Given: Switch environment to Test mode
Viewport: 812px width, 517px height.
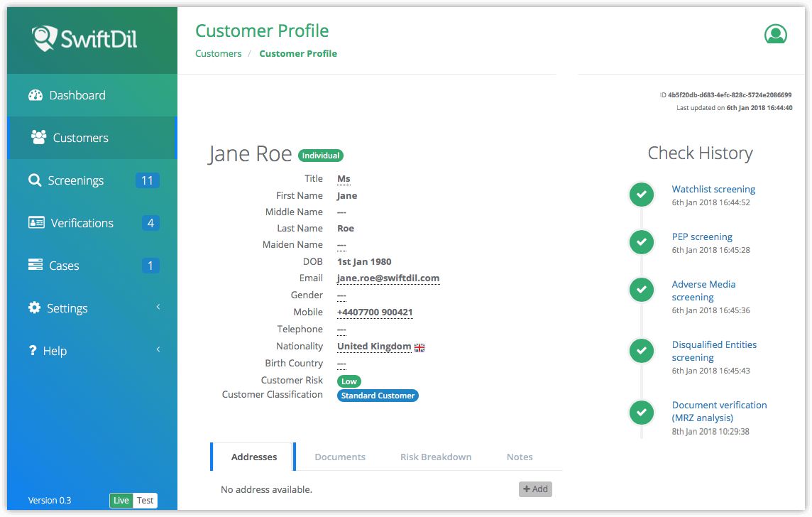Looking at the screenshot, I should pyautogui.click(x=146, y=500).
